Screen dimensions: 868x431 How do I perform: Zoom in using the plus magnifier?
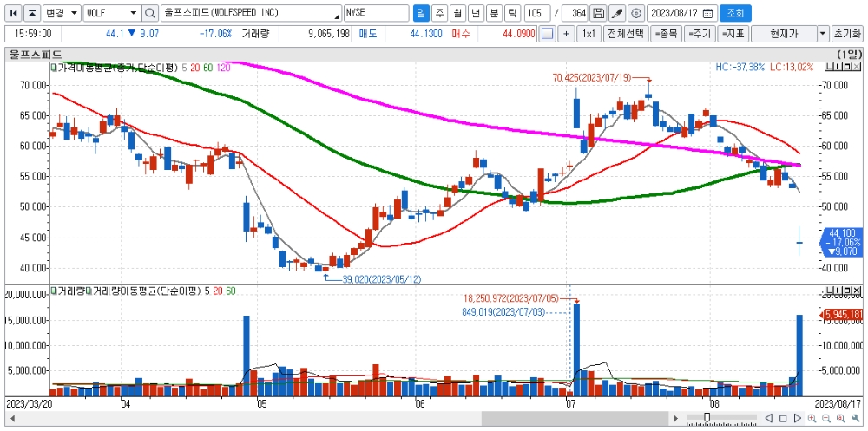[x=812, y=418]
